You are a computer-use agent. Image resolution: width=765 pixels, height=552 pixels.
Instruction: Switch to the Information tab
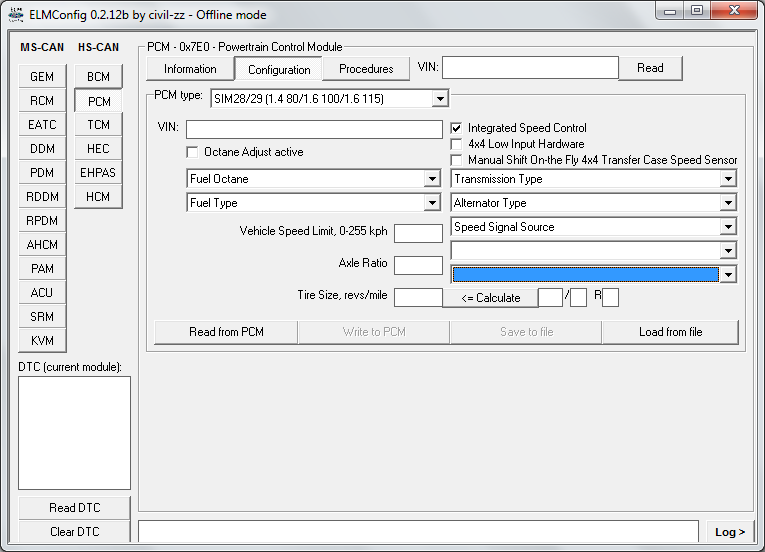tap(190, 69)
